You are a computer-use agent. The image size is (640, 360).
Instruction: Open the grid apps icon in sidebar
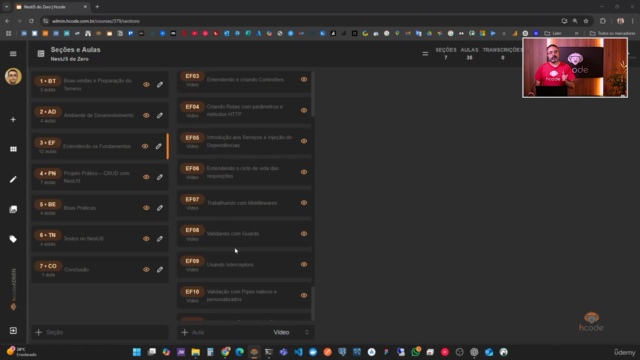13,149
